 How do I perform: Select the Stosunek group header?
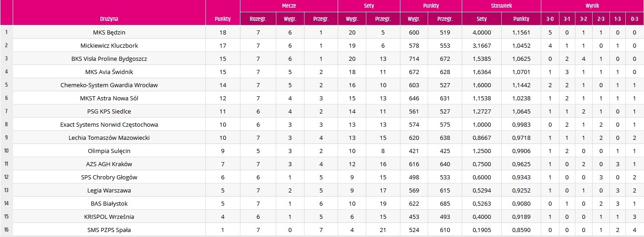[501, 6]
